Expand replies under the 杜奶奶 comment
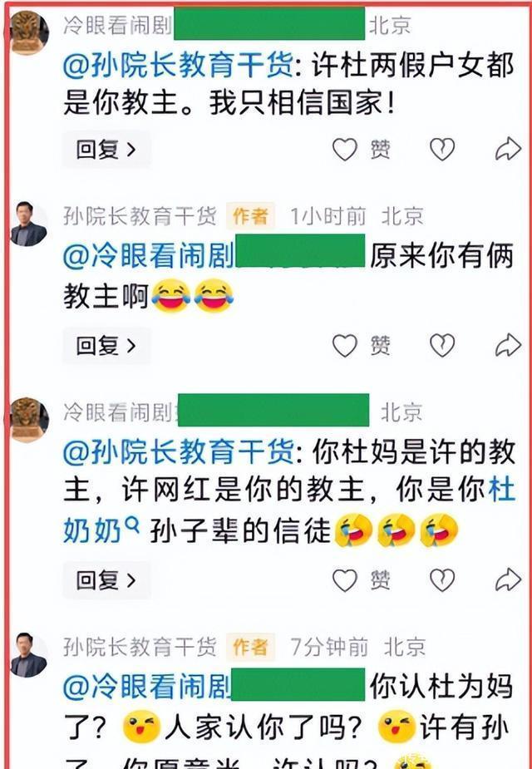The image size is (532, 769). tap(106, 580)
